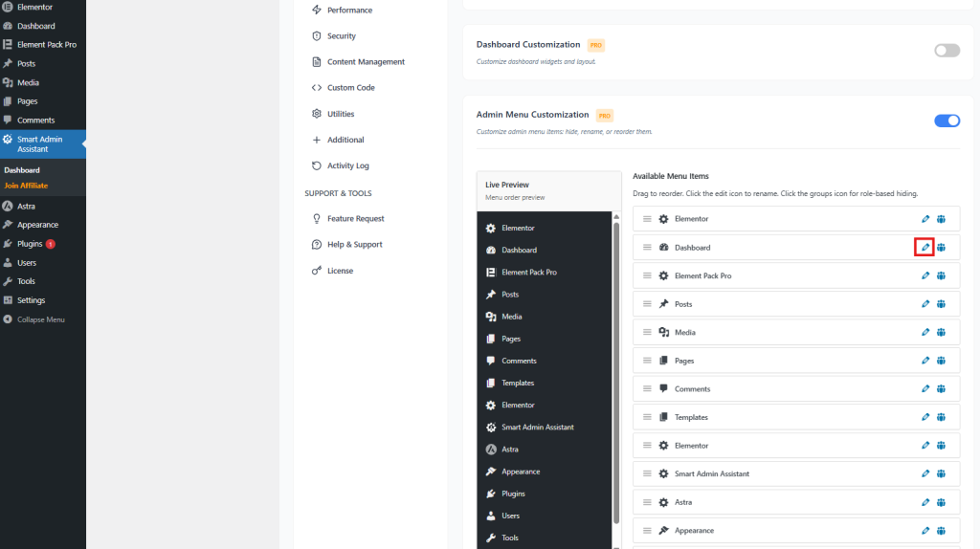
Task: Open role groups icon for Comments row
Action: pos(942,388)
